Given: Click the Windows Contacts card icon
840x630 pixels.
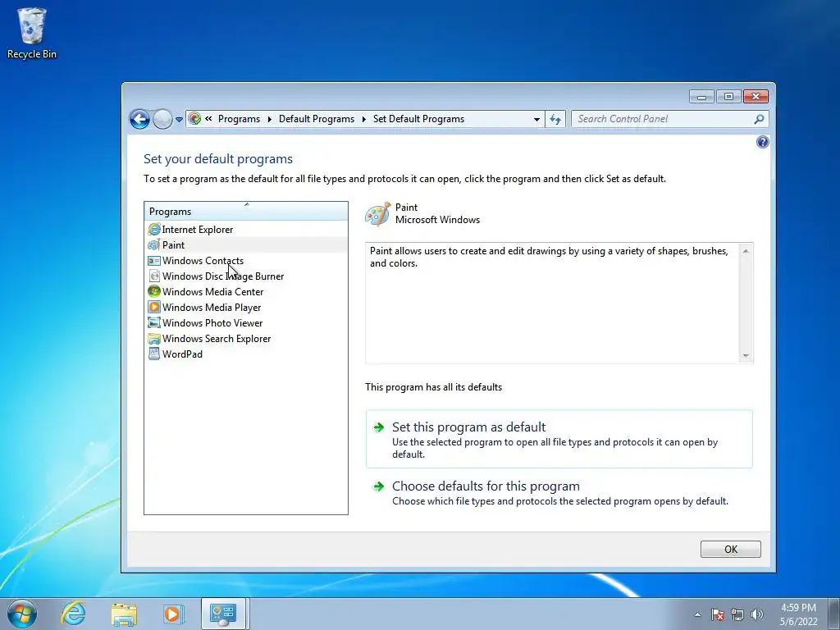Looking at the screenshot, I should pyautogui.click(x=154, y=261).
